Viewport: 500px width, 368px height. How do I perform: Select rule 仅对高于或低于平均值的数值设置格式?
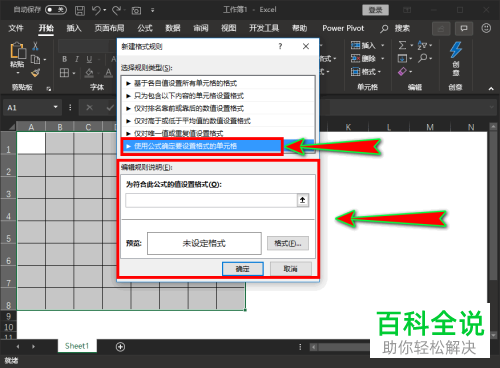pyautogui.click(x=218, y=121)
